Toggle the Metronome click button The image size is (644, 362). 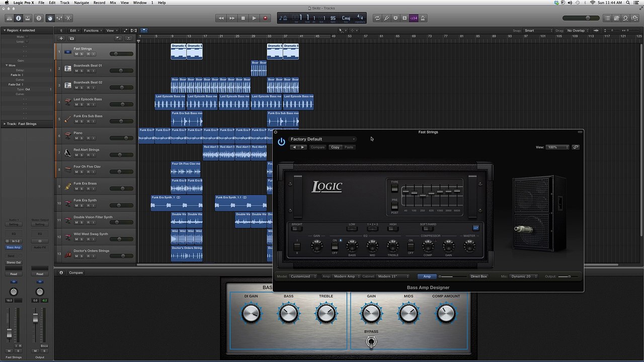point(423,18)
